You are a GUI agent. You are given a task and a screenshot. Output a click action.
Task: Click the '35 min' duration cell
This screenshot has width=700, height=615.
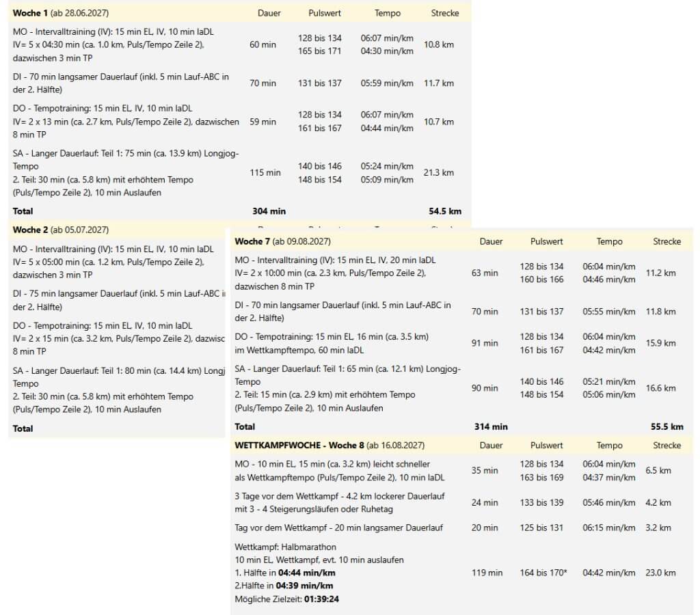(485, 470)
